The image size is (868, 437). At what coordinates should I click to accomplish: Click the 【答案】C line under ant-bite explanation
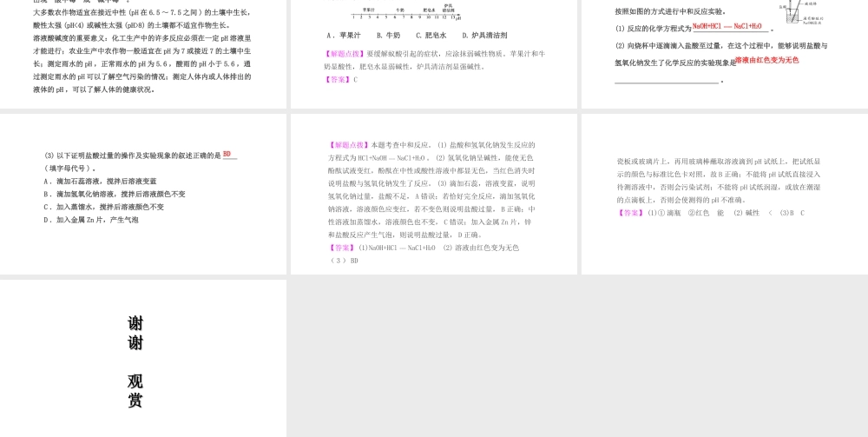(x=341, y=80)
